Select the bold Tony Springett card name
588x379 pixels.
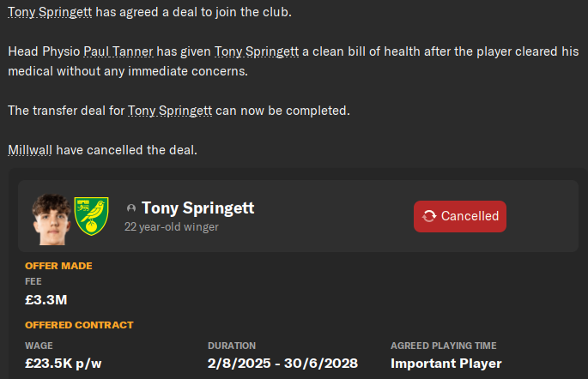coord(197,208)
